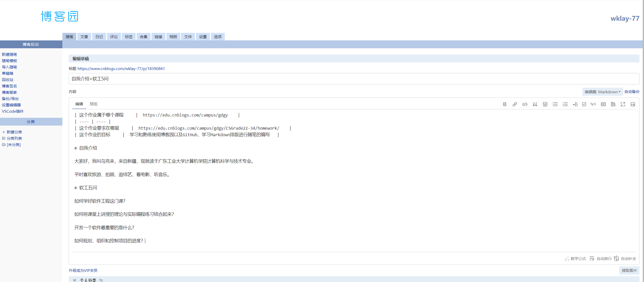Insert a code block with code icon
This screenshot has width=644, height=282.
tap(525, 104)
